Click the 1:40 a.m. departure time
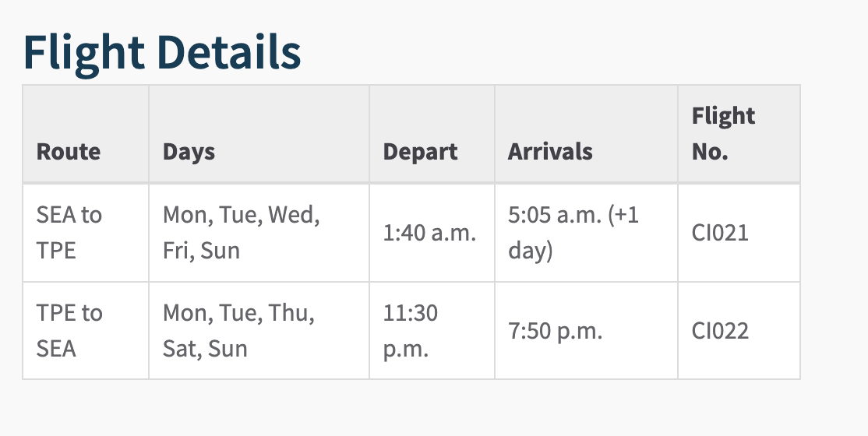The image size is (868, 436). click(x=429, y=233)
